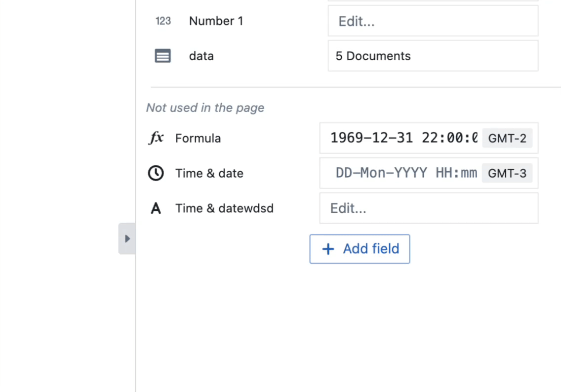
Task: Click the A text type icon
Action: tap(156, 208)
